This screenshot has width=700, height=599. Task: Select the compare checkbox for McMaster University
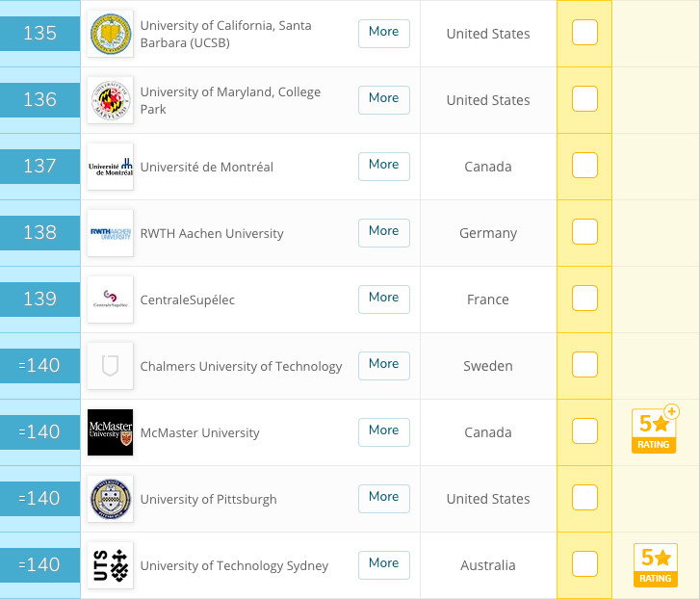[584, 431]
